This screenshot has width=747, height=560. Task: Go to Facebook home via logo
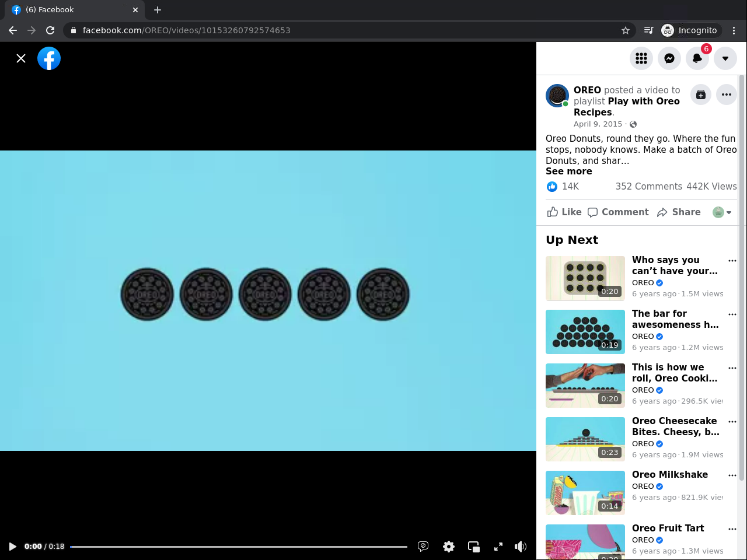click(x=49, y=58)
